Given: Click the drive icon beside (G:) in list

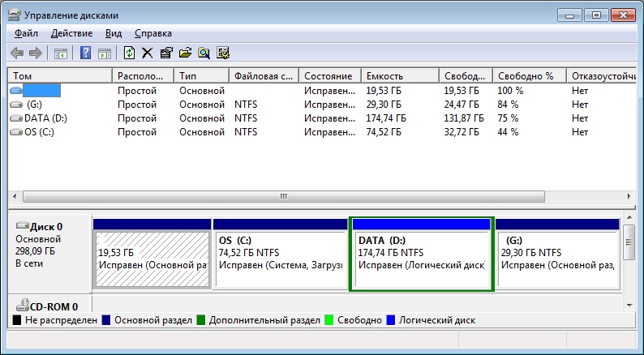Looking at the screenshot, I should tap(16, 105).
